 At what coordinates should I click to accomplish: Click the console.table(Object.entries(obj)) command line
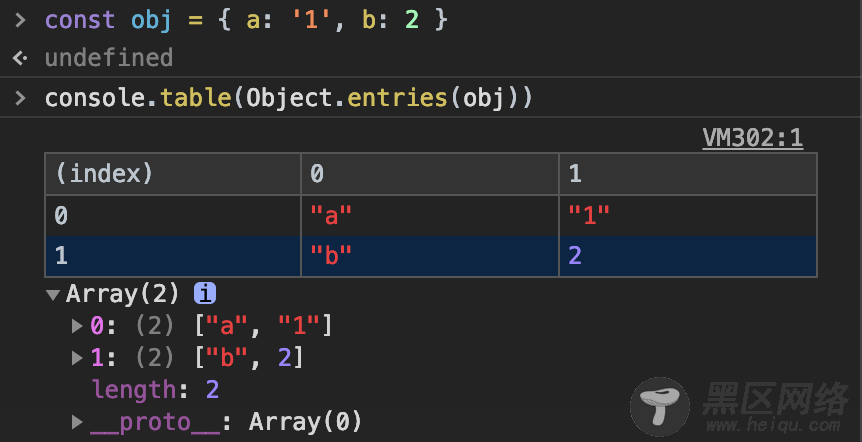tap(289, 98)
